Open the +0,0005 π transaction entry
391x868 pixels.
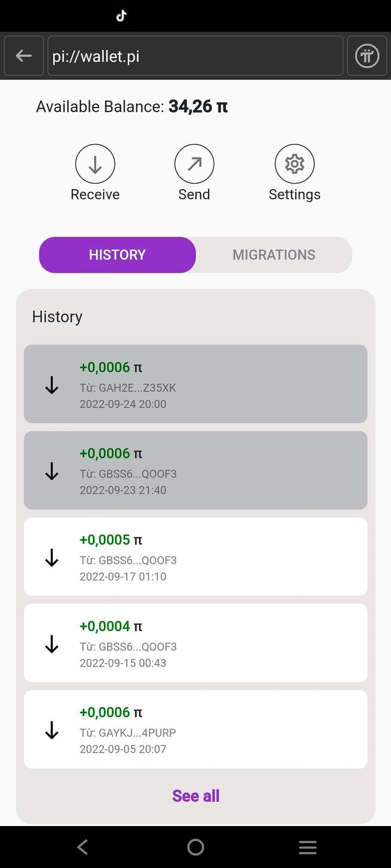pos(195,556)
